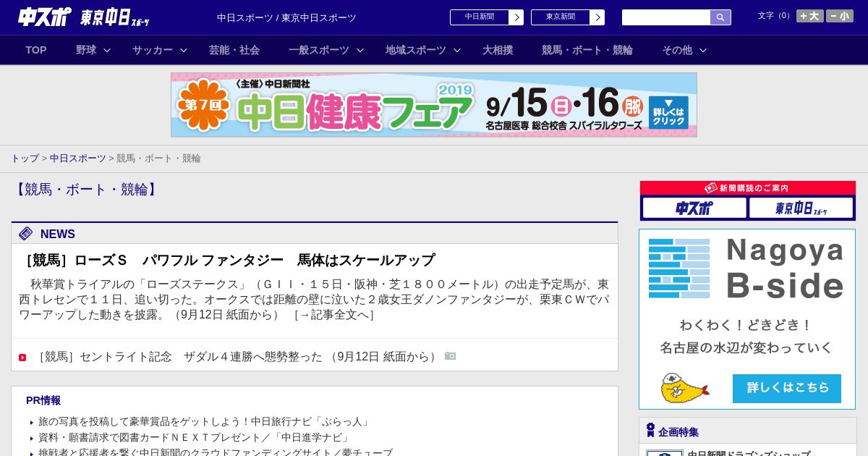Click the arrow beside 中日新聞
The width and height of the screenshot is (868, 456).
[x=516, y=17]
